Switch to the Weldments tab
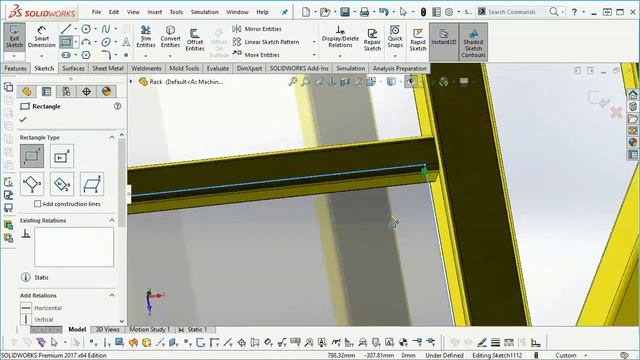The image size is (640, 360). [146, 68]
